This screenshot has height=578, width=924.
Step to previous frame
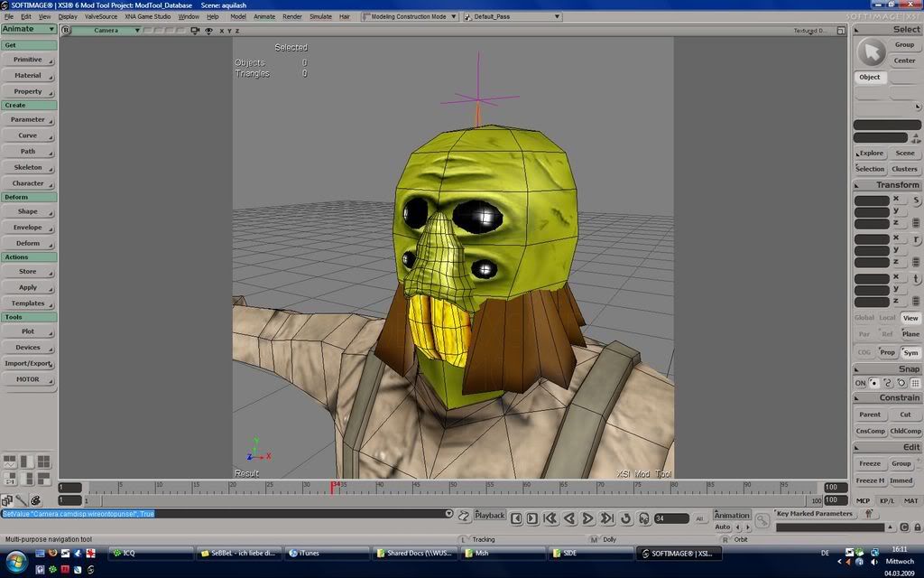pos(516,518)
